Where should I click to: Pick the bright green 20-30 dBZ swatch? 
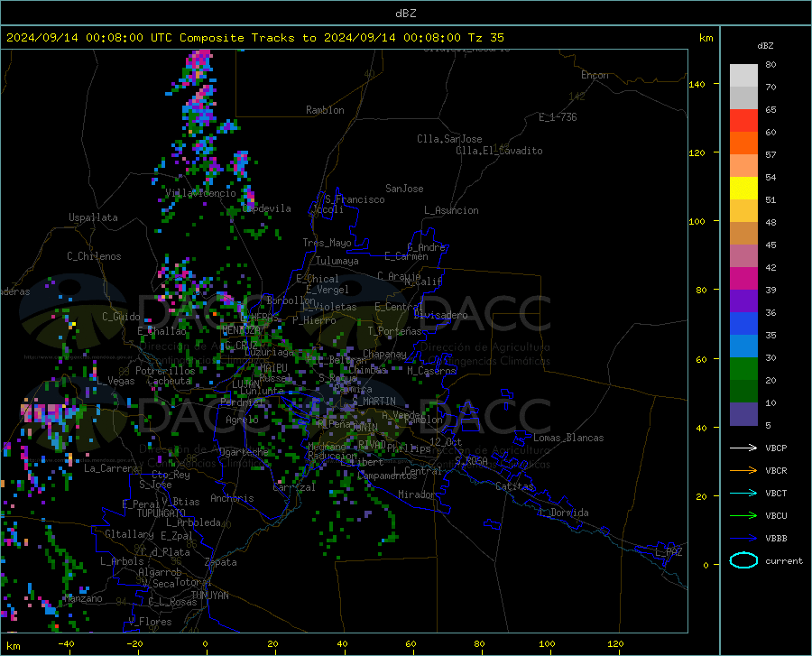tap(743, 369)
